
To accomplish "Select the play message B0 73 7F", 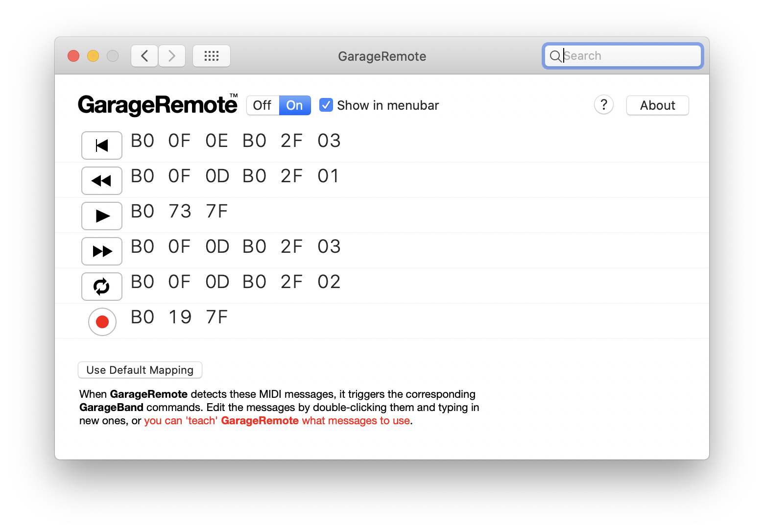I will [x=179, y=212].
